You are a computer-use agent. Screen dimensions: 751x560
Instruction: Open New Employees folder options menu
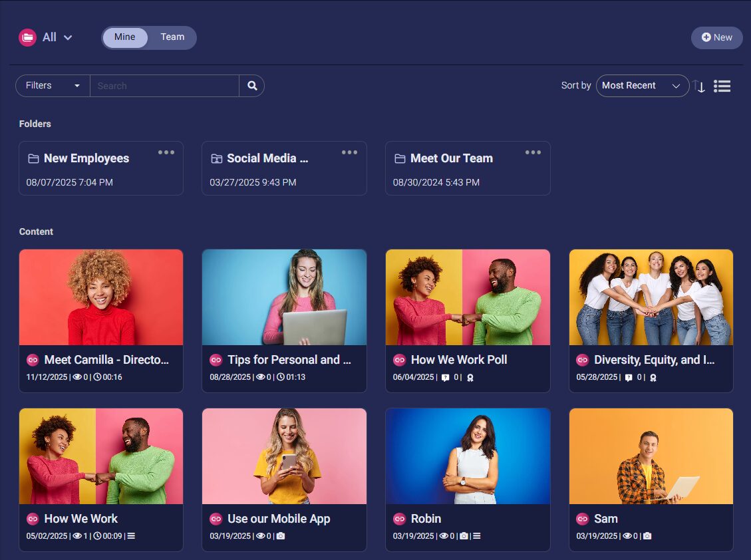[166, 152]
